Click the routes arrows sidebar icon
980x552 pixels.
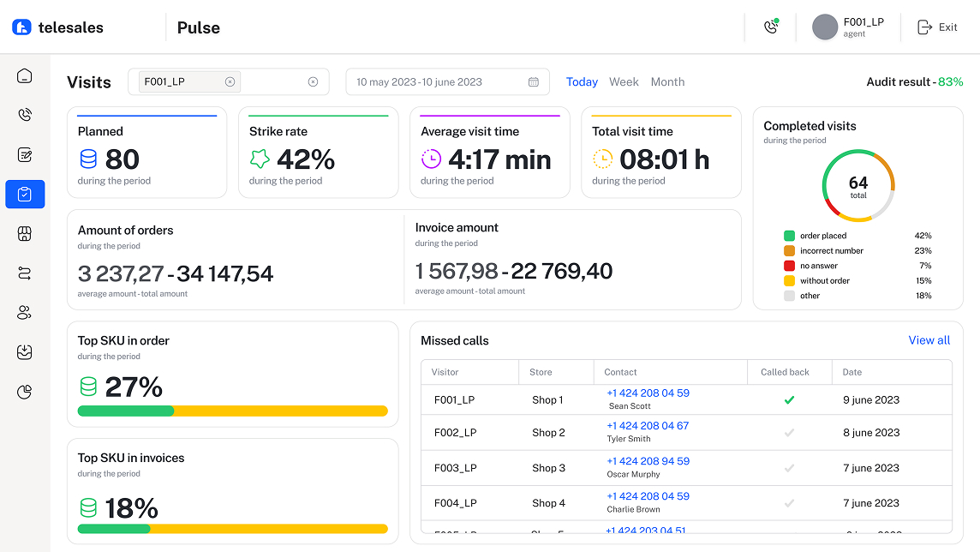click(25, 273)
